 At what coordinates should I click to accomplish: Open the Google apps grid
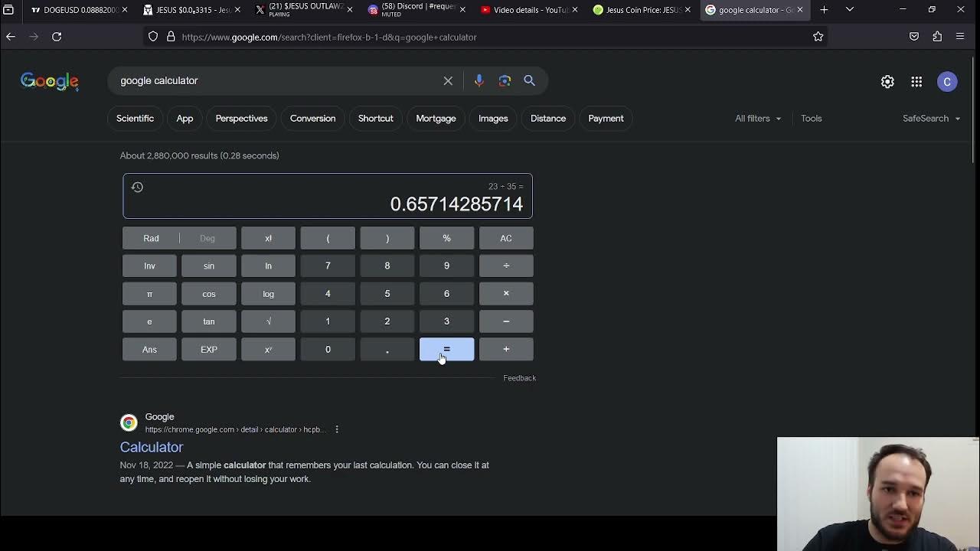point(916,82)
